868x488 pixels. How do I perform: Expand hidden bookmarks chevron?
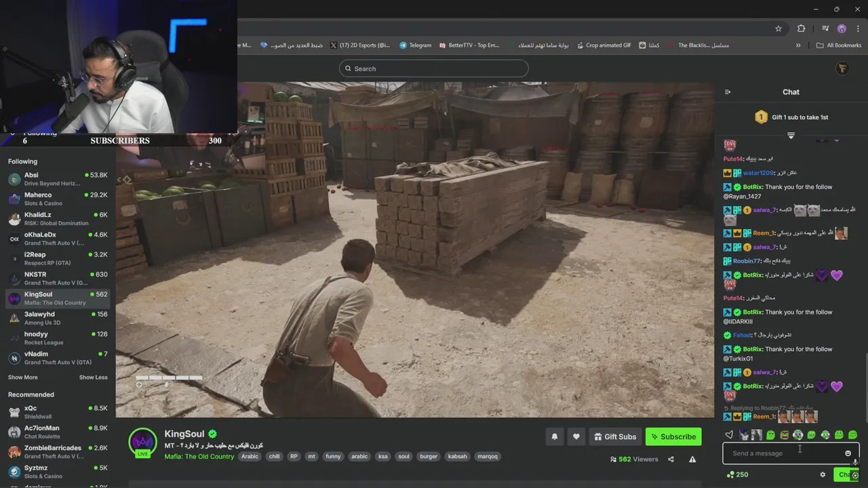pos(798,45)
